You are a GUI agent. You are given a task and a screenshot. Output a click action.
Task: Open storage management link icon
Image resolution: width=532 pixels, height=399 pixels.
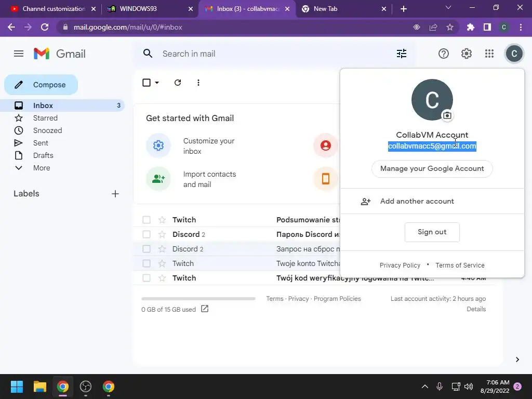click(205, 309)
